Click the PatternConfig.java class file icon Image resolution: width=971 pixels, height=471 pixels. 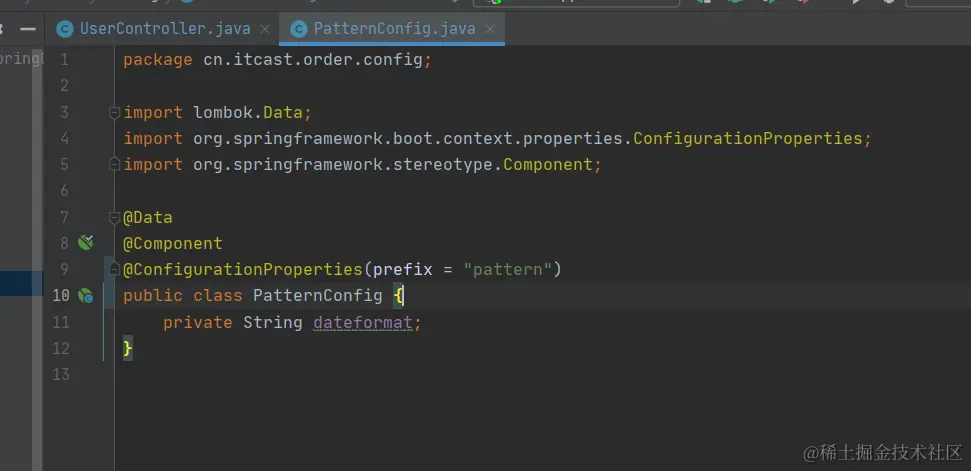[x=298, y=29]
